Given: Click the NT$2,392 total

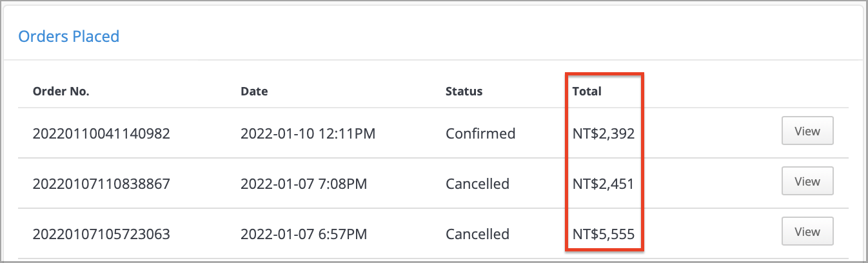Looking at the screenshot, I should 604,133.
